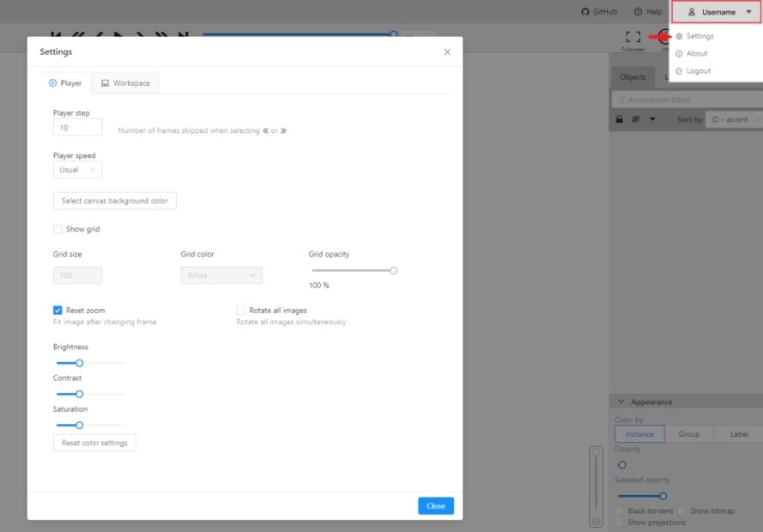Click Select canvas background color button

[114, 201]
